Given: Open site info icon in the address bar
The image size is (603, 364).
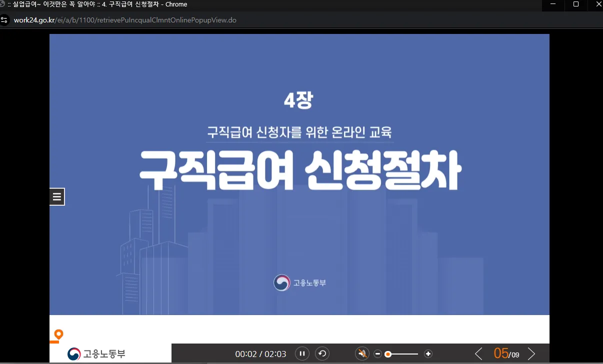Looking at the screenshot, I should click(x=4, y=20).
